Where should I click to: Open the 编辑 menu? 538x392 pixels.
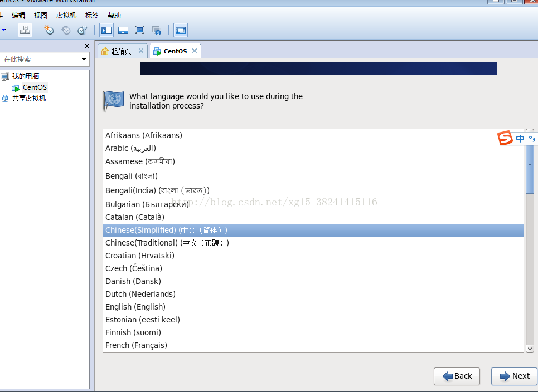(18, 16)
